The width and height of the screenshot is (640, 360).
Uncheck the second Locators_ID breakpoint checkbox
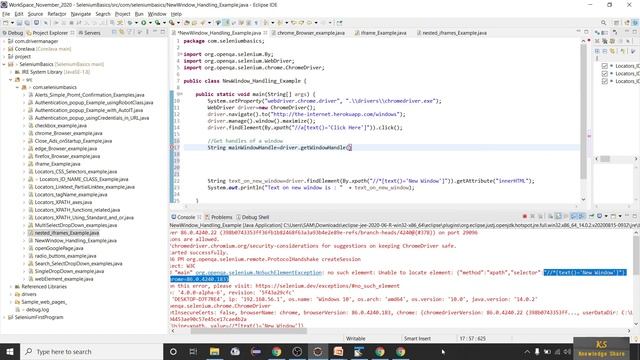[x=605, y=73]
